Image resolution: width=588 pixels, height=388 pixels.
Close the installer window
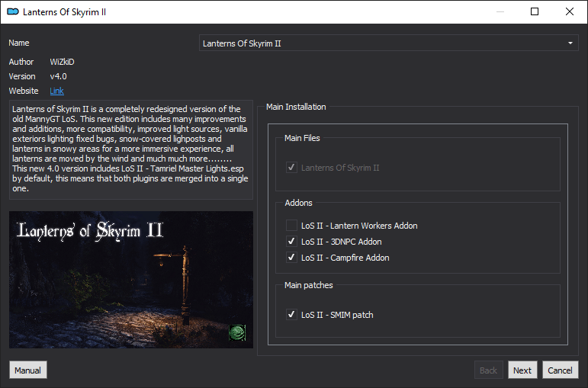(569, 11)
